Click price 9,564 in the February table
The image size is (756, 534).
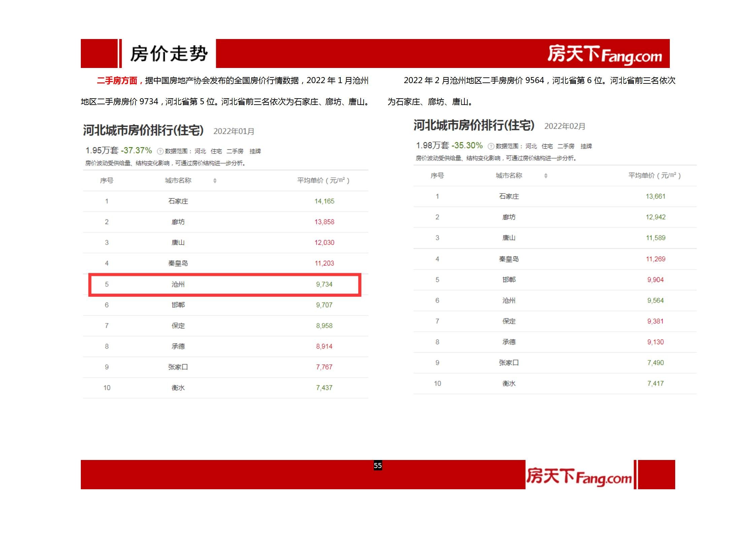(x=655, y=301)
